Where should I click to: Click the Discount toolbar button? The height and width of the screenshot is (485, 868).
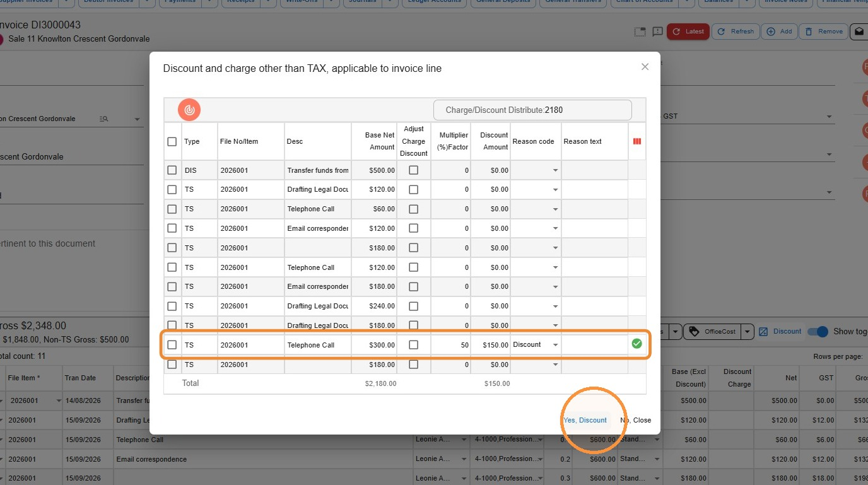[780, 332]
